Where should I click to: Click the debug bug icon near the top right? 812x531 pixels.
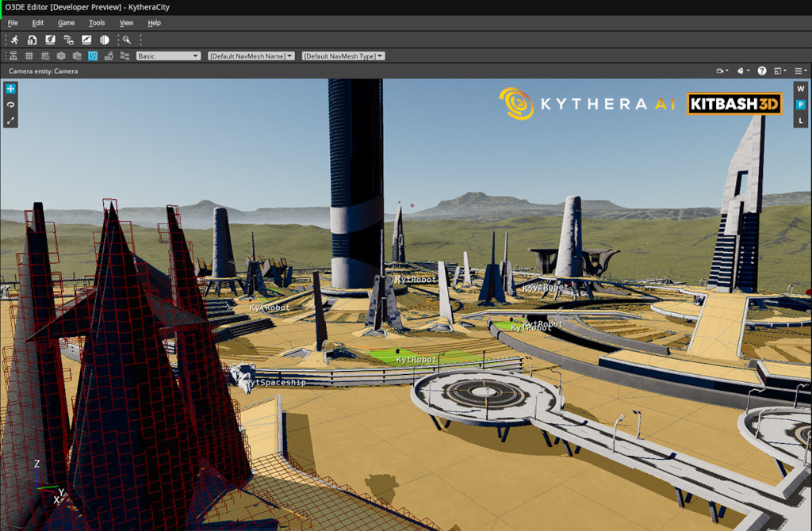tap(741, 71)
